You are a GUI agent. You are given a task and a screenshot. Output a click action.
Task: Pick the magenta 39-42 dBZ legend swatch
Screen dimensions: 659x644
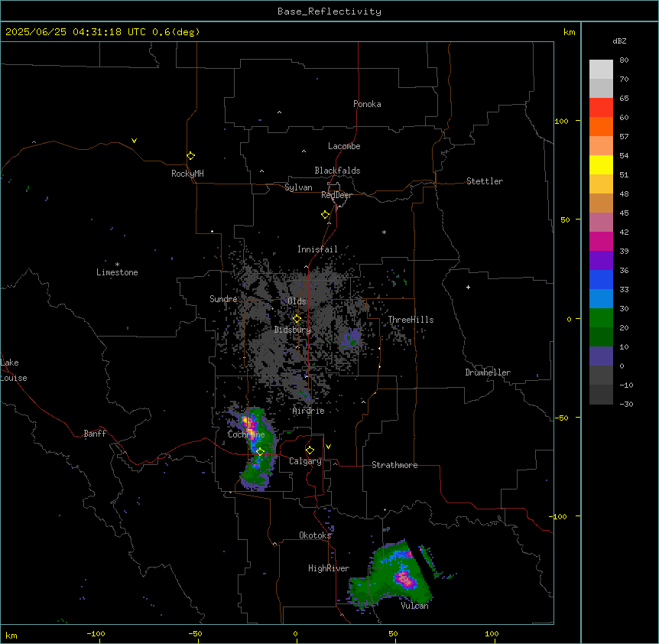pos(601,241)
